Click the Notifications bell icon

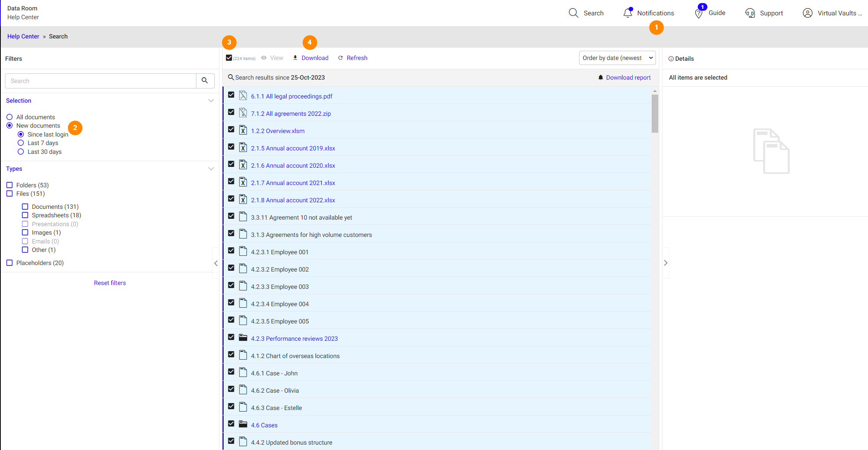[x=627, y=13]
